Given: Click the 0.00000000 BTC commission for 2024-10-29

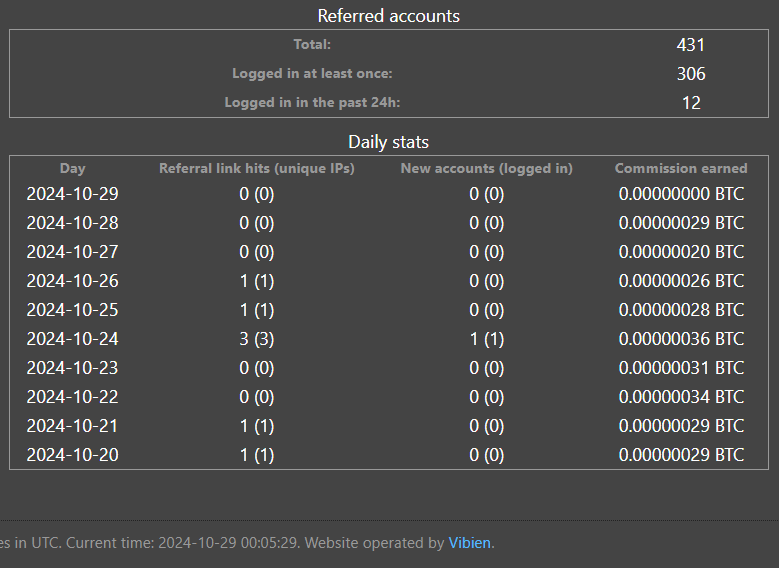Looking at the screenshot, I should pyautogui.click(x=681, y=194).
